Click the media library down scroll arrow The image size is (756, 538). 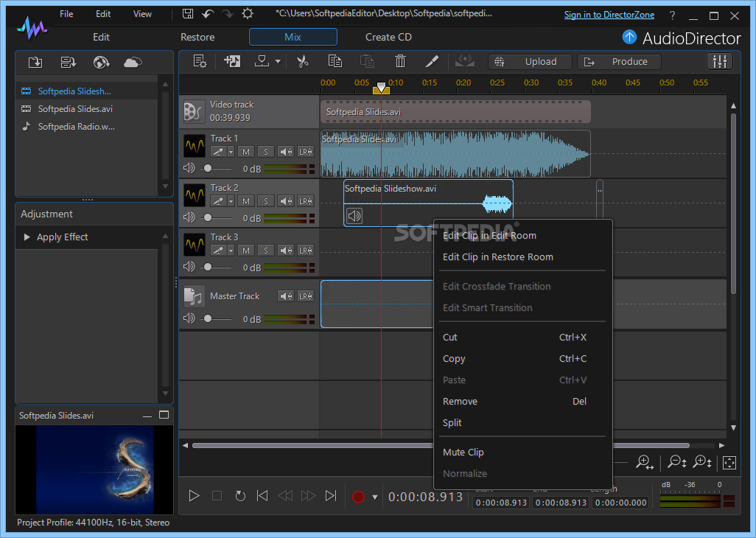click(x=165, y=186)
